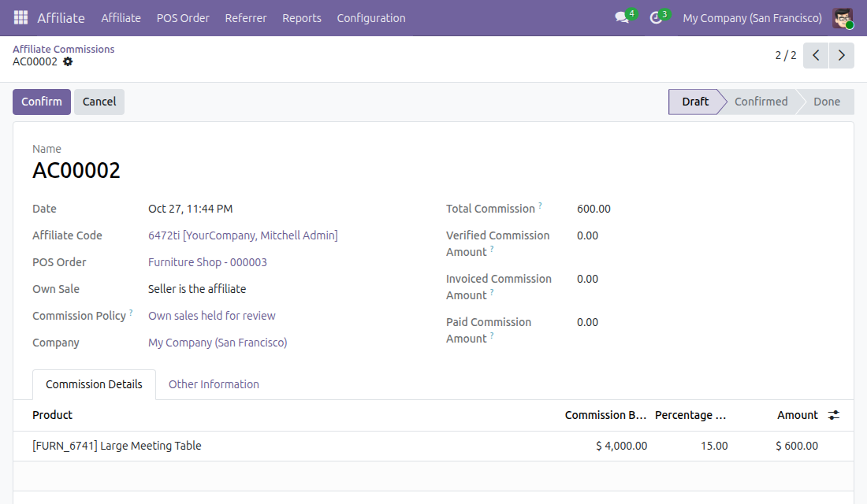
Task: Click the Cancel button
Action: pyautogui.click(x=99, y=102)
